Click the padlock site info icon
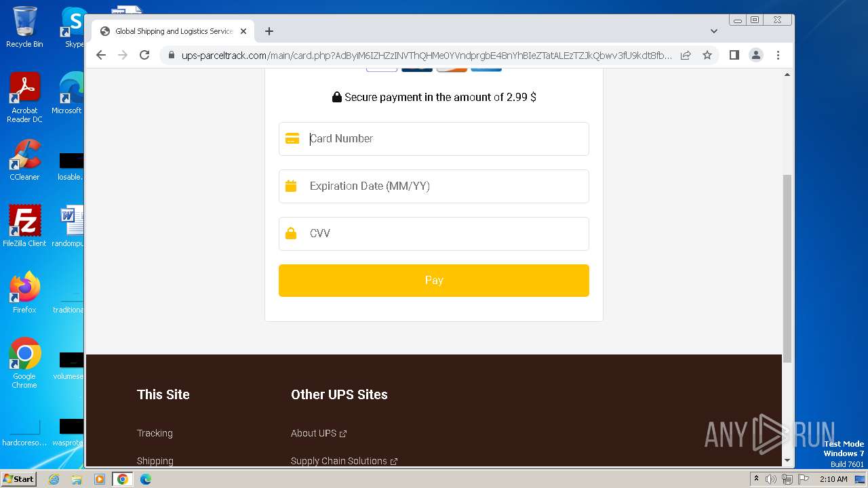The height and width of the screenshot is (488, 868). pos(171,56)
